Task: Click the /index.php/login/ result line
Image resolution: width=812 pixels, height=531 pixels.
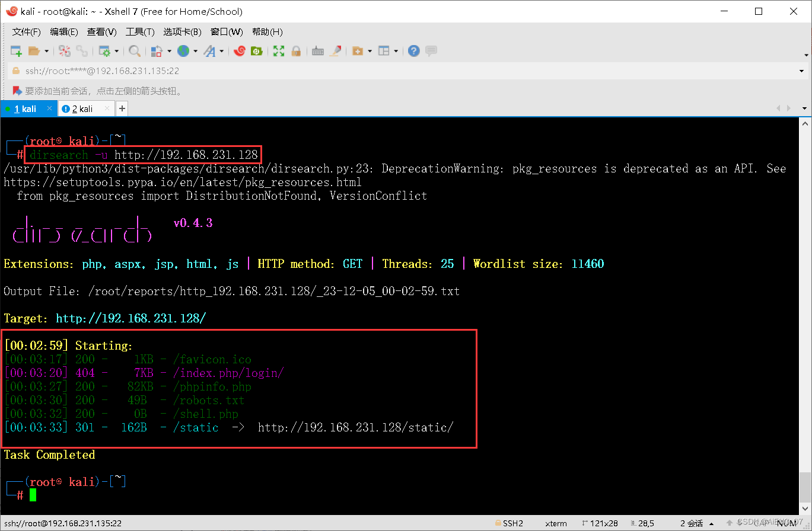Action: coord(144,373)
